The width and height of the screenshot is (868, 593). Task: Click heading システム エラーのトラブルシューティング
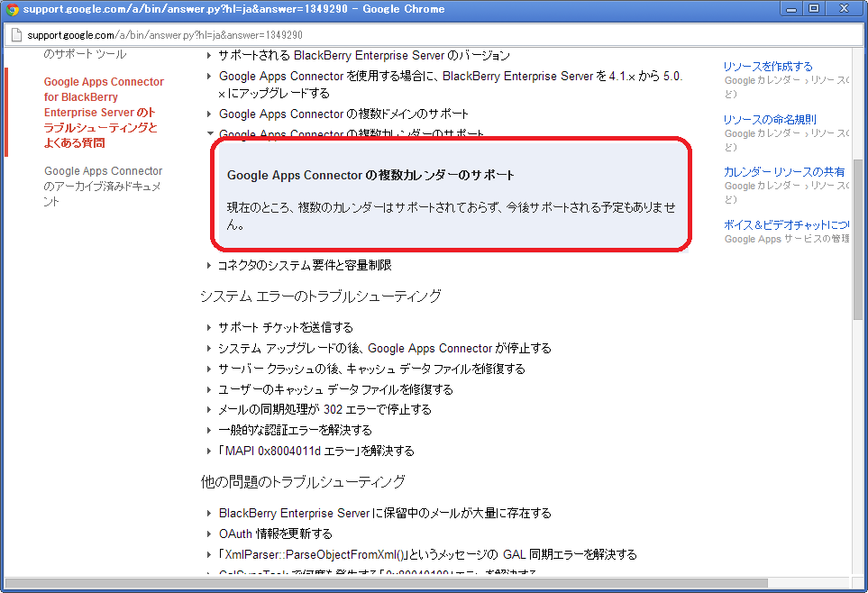321,296
